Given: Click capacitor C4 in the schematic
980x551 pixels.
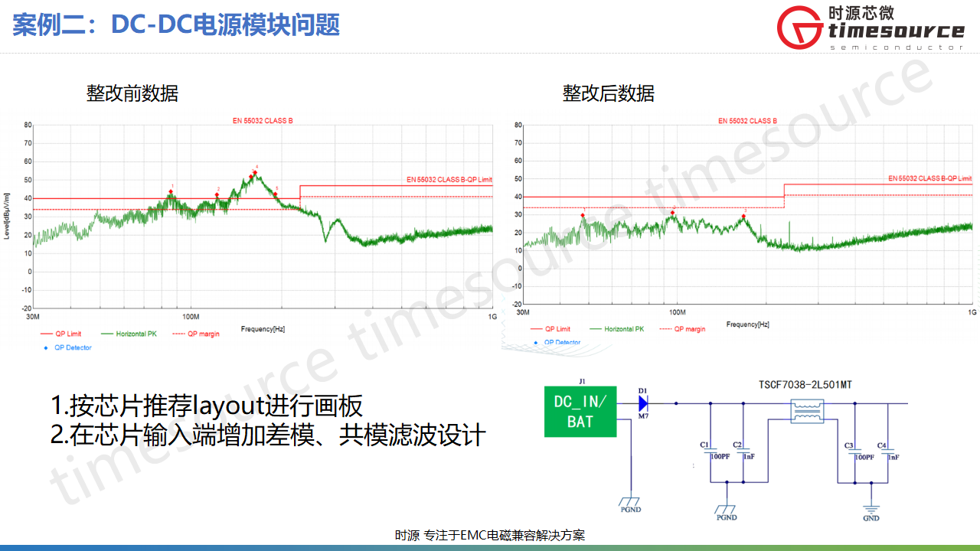Looking at the screenshot, I should coord(889,452).
